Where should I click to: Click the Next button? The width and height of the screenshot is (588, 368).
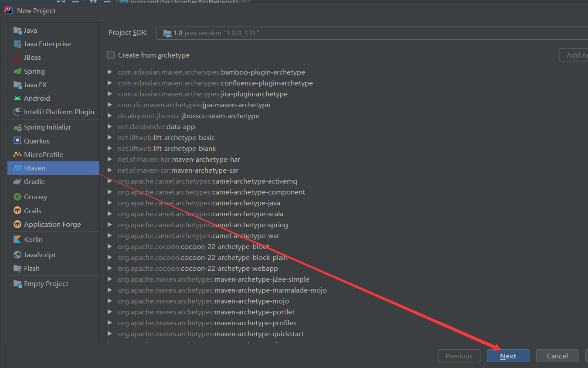click(x=508, y=356)
